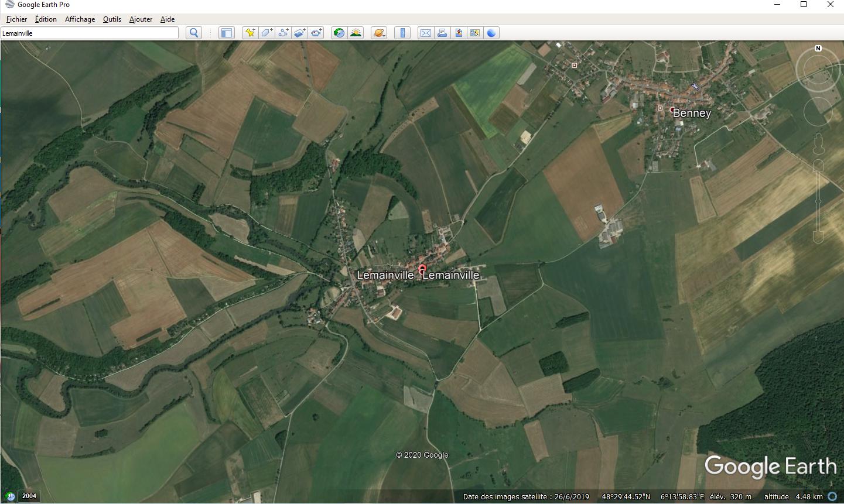Select the Add Polygon tool
Viewport: 844px width, 504px height.
[x=266, y=33]
